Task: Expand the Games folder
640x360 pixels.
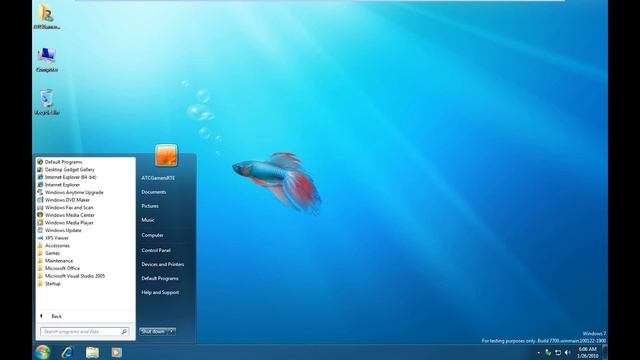Action: pos(49,253)
